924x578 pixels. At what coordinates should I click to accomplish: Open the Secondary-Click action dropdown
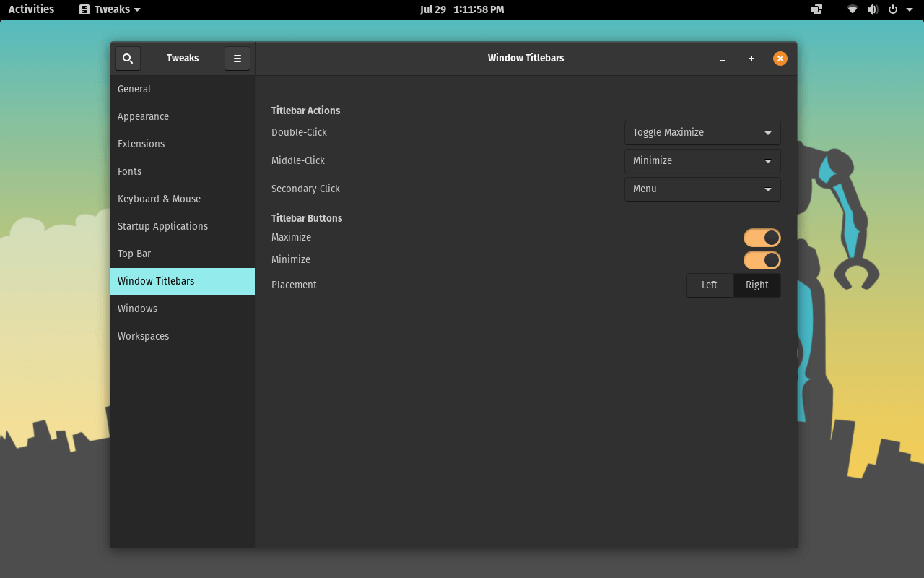click(702, 189)
